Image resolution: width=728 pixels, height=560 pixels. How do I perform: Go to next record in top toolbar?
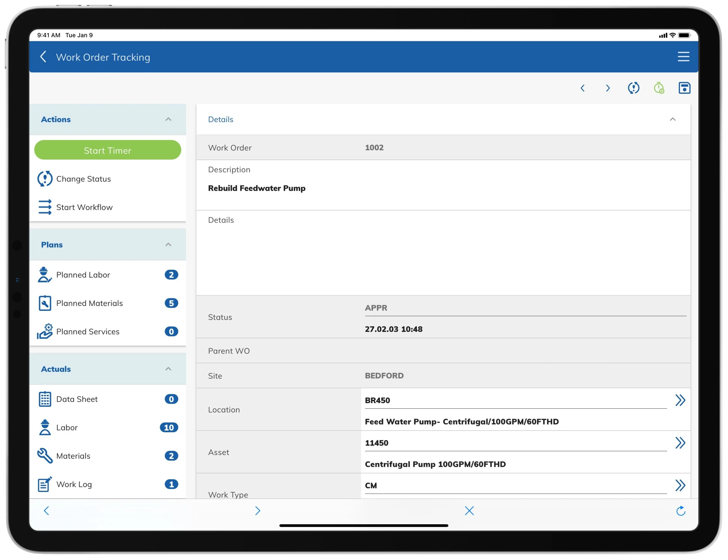[x=608, y=88]
